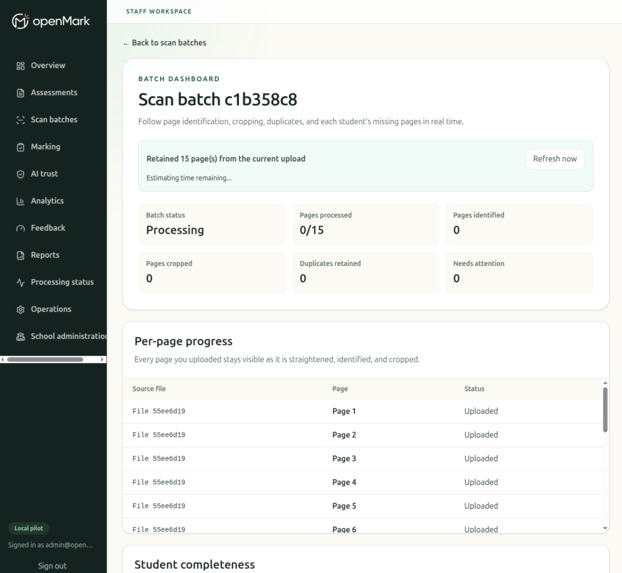This screenshot has height=573, width=622.
Task: Click Back to scan batches link
Action: [x=165, y=43]
